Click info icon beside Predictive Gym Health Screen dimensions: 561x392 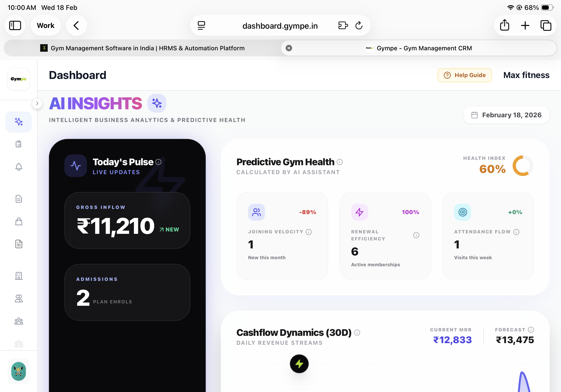point(340,162)
